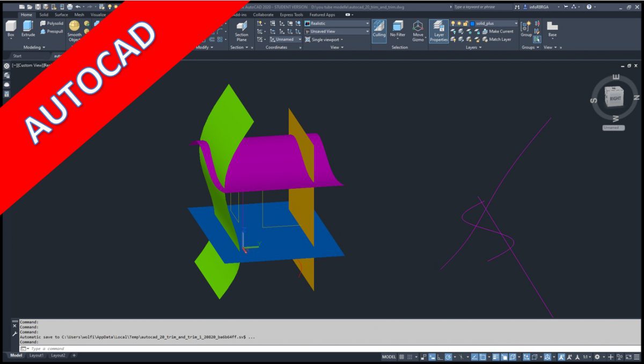Switch to the Solid ribbon tab
644x364 pixels.
(43, 14)
